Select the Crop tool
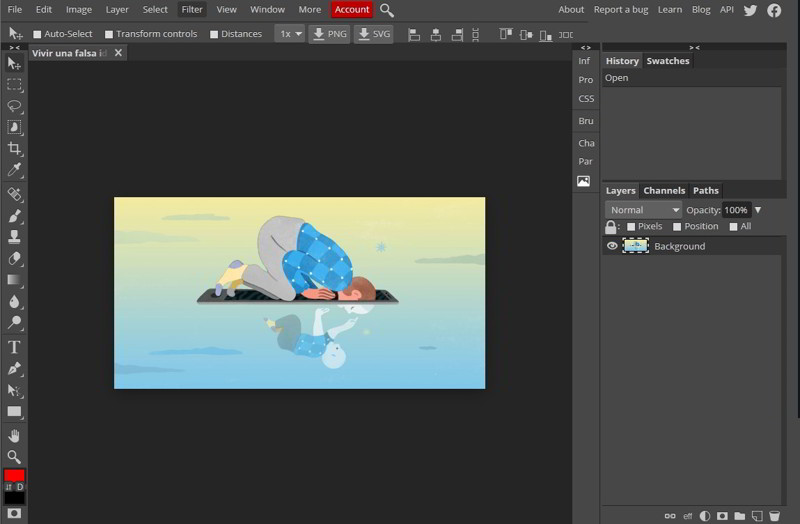 click(14, 149)
